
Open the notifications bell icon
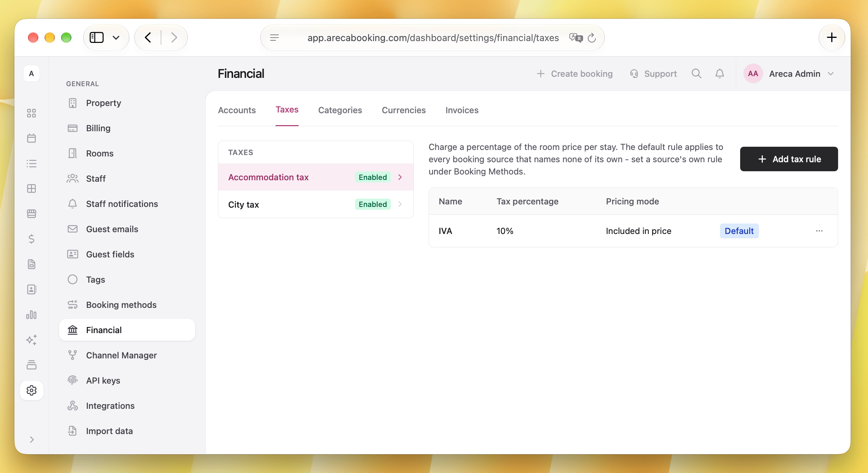tap(720, 74)
